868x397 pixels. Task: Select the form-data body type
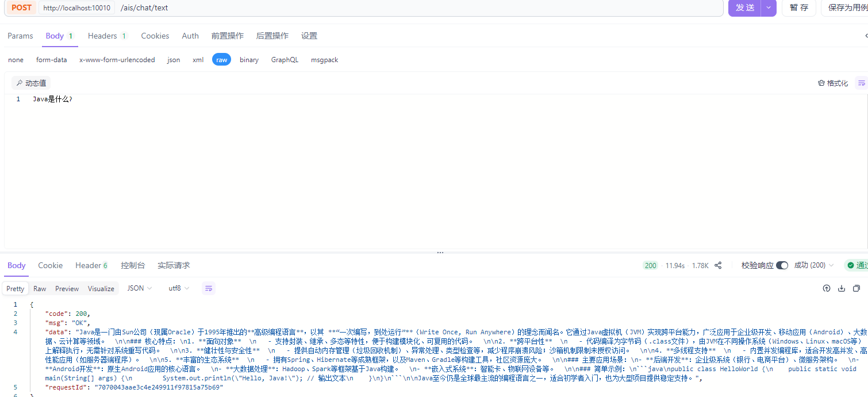click(52, 60)
